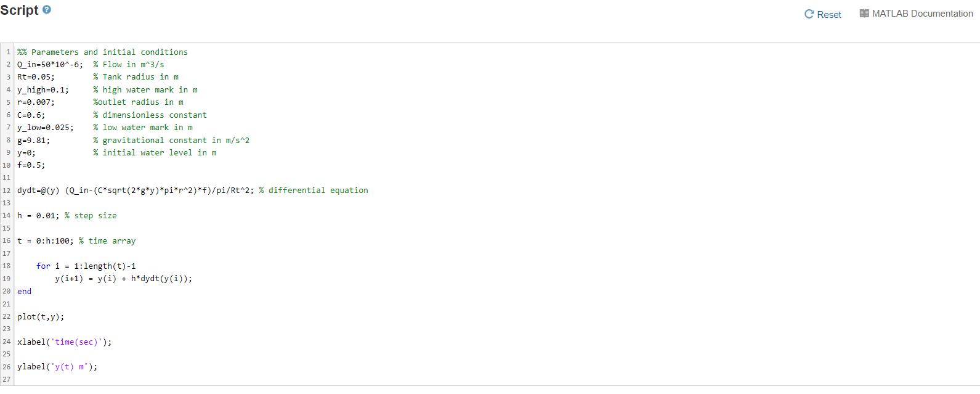Click the for loop keyword on line 18
This screenshot has height=394, width=980.
pyautogui.click(x=43, y=266)
